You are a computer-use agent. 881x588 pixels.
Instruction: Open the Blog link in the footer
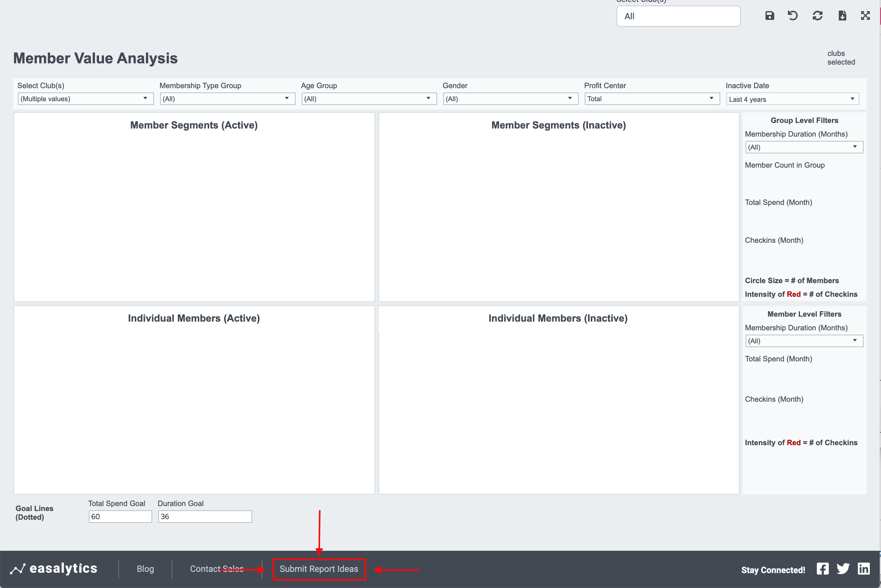[145, 568]
